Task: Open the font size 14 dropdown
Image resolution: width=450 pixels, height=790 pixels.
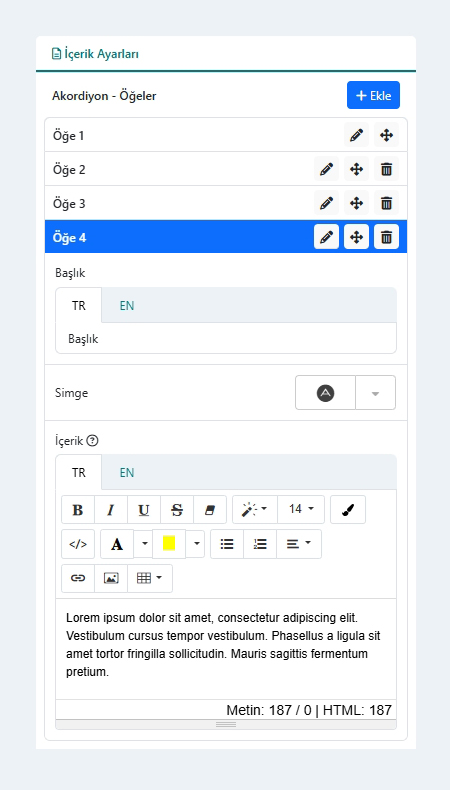Action: (301, 509)
